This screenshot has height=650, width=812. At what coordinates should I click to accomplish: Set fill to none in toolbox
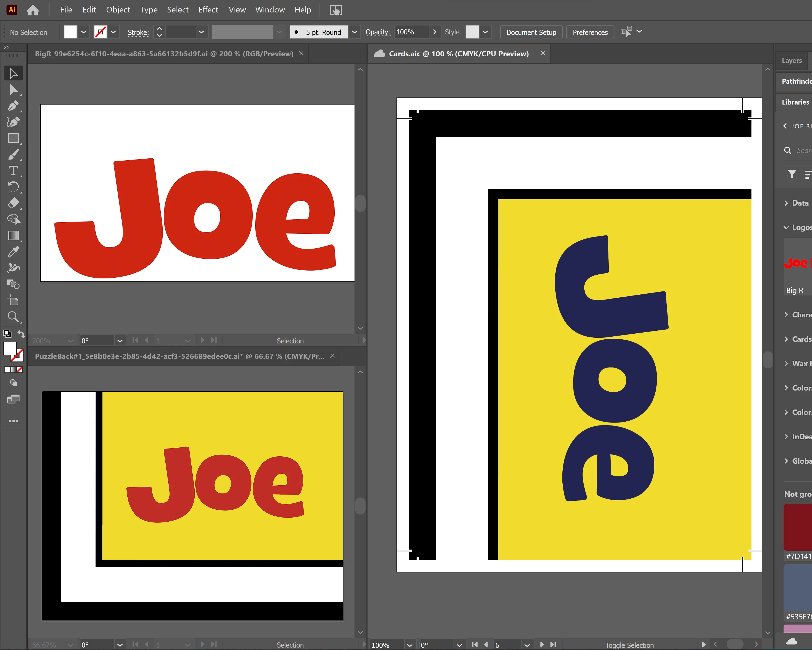(20, 370)
